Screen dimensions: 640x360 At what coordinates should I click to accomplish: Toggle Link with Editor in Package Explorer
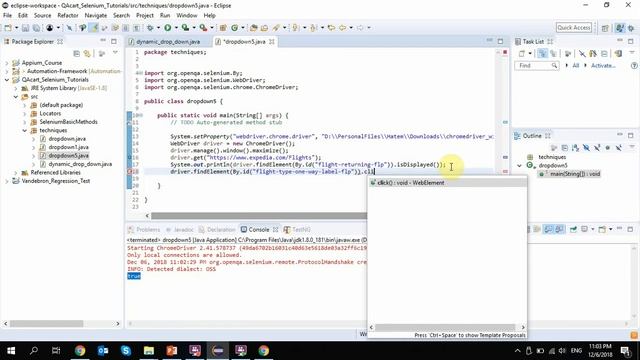(x=87, y=53)
